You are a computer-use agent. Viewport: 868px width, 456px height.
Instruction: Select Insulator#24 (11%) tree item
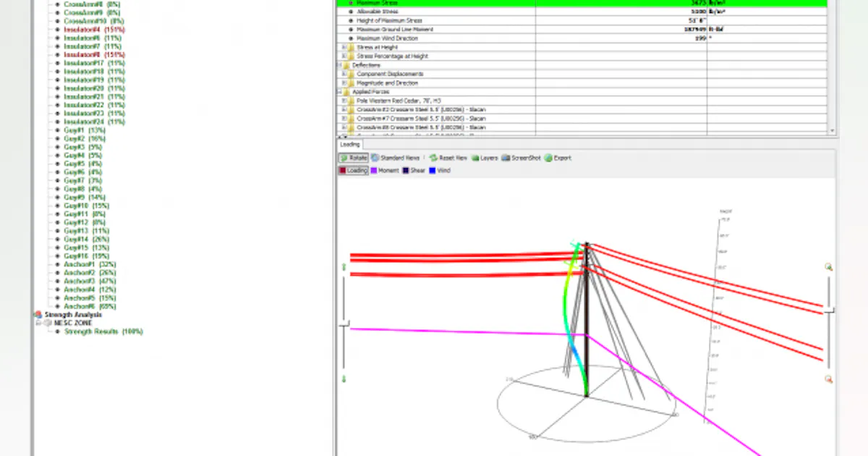pyautogui.click(x=94, y=122)
